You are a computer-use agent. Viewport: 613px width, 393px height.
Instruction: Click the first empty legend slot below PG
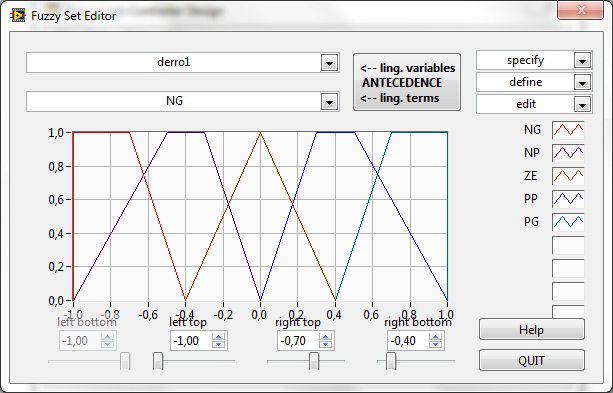click(x=568, y=245)
